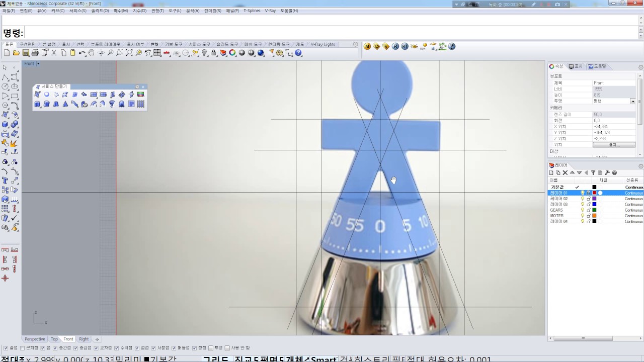Switch to the Perspective viewport tab
The height and width of the screenshot is (362, 644).
(x=35, y=339)
